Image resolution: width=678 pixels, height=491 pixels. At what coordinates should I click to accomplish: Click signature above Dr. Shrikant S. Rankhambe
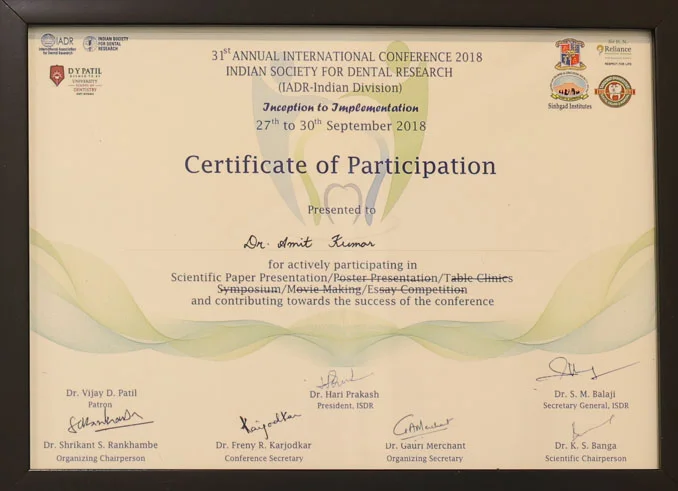(109, 421)
